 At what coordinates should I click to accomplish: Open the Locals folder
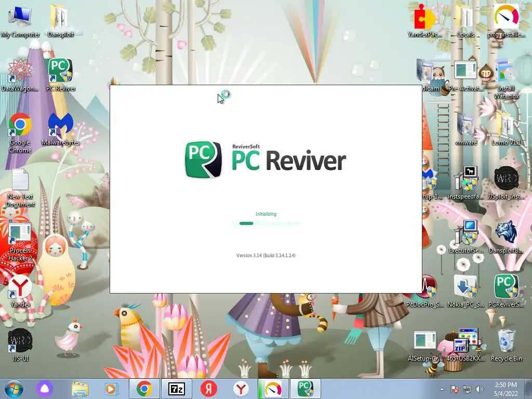(465, 21)
